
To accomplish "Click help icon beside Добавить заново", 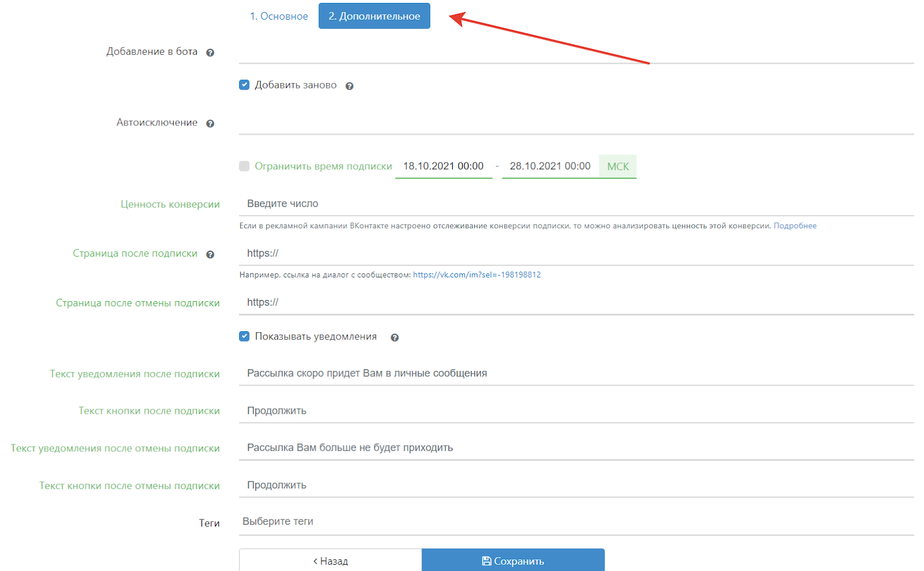I will pos(349,86).
